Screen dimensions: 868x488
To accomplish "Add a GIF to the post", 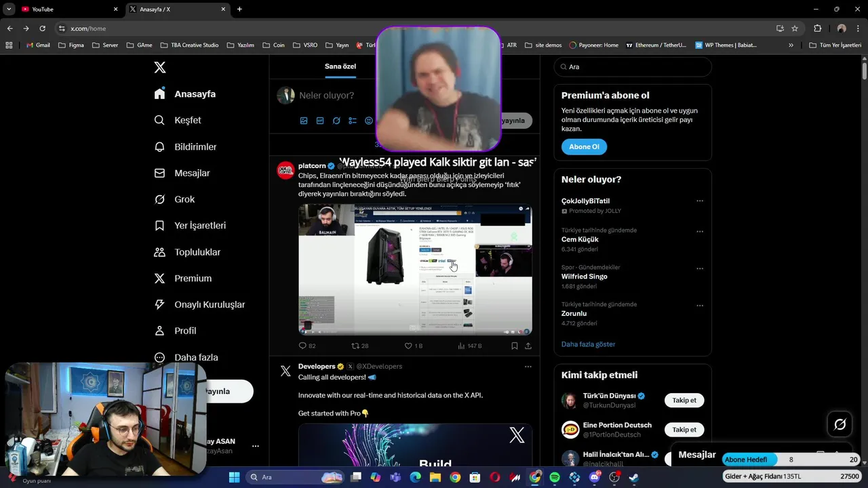I will click(320, 121).
